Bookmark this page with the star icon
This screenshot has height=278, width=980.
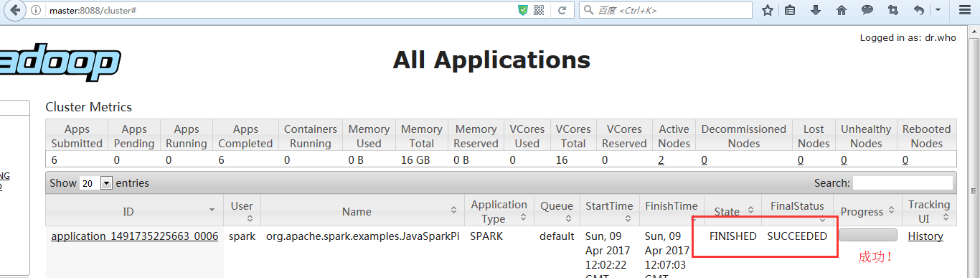[768, 10]
